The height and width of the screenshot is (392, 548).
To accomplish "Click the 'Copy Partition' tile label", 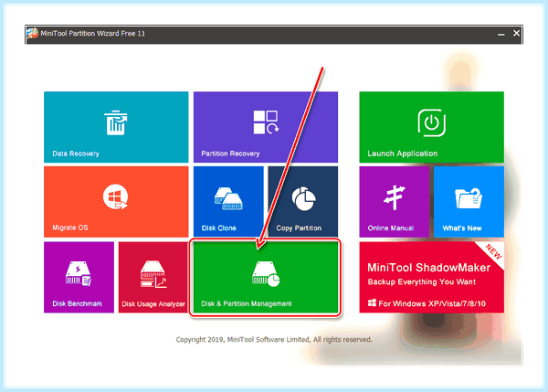I will point(299,228).
